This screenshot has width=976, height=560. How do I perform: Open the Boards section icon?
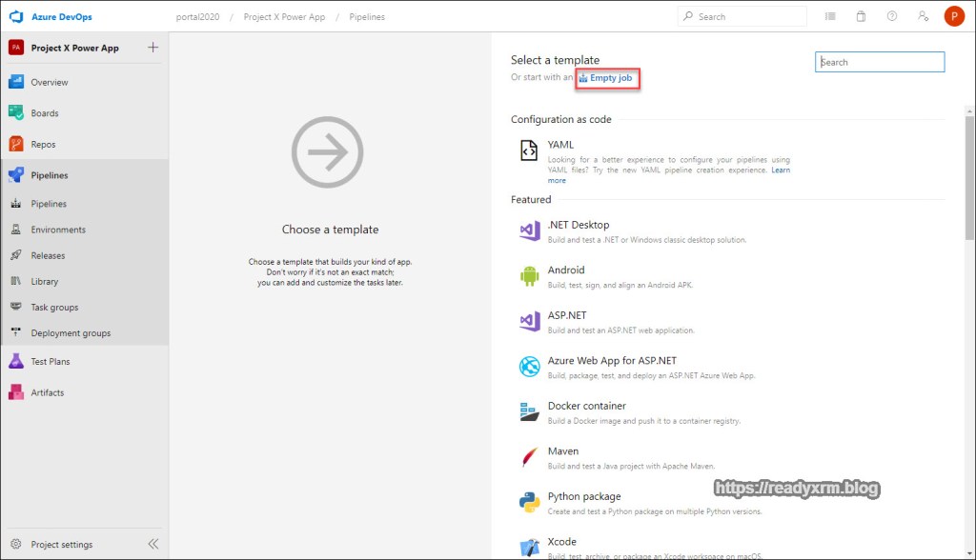(15, 113)
